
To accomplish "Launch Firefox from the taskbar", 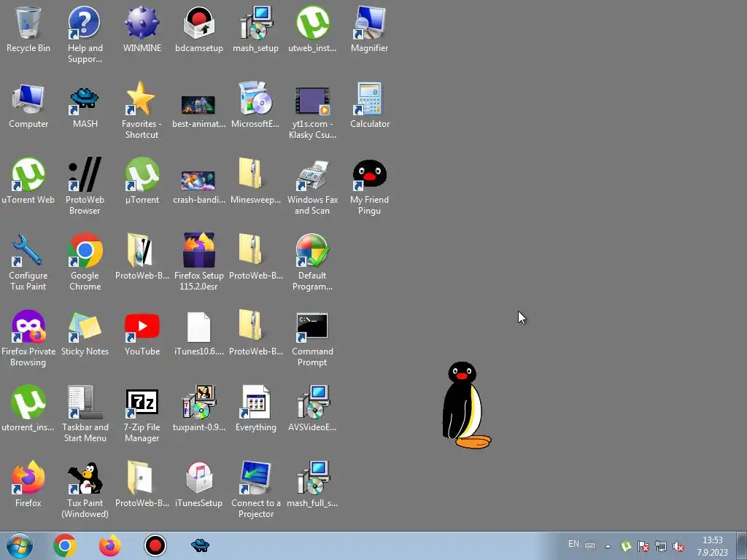I will click(x=110, y=545).
